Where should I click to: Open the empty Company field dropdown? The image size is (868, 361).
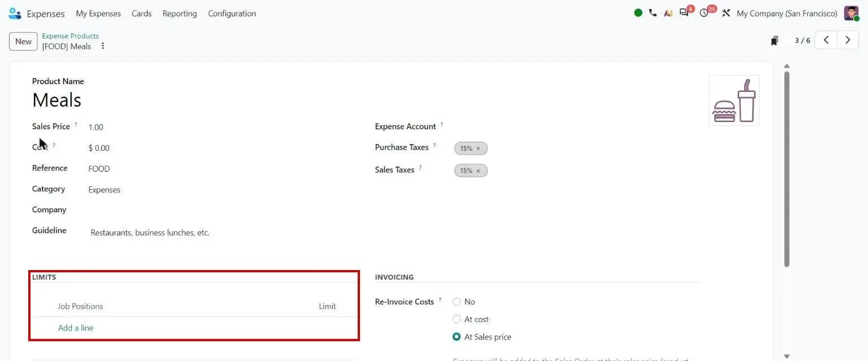pos(222,210)
